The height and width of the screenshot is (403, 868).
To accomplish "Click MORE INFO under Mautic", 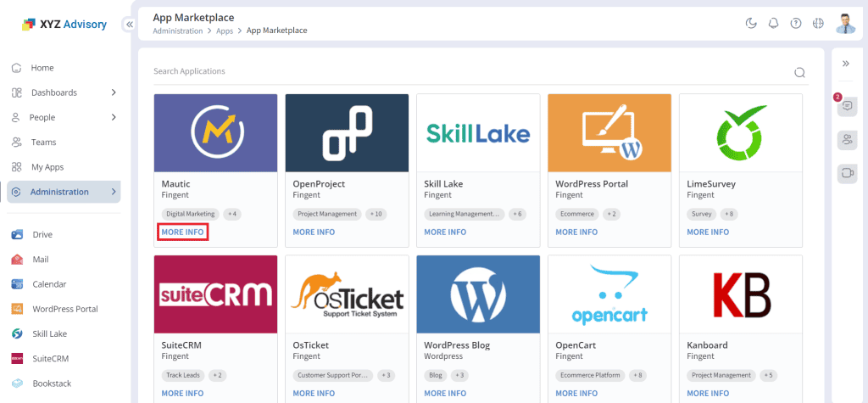I will (x=183, y=232).
